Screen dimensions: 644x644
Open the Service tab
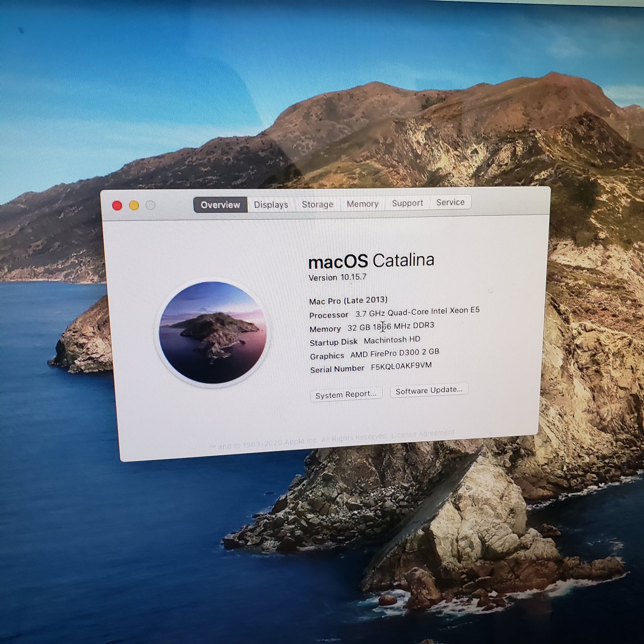[450, 202]
